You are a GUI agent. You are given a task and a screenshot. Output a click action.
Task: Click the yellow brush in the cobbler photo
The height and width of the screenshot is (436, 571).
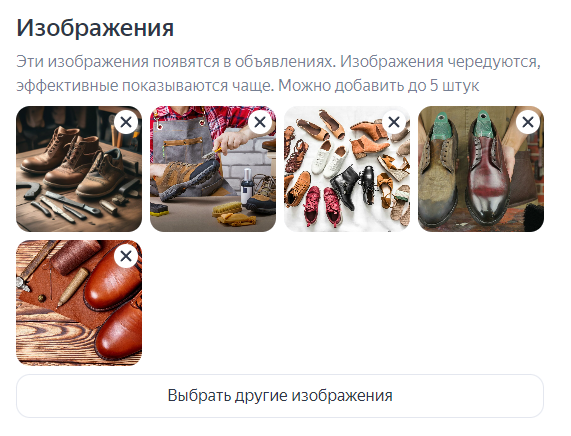227,209
